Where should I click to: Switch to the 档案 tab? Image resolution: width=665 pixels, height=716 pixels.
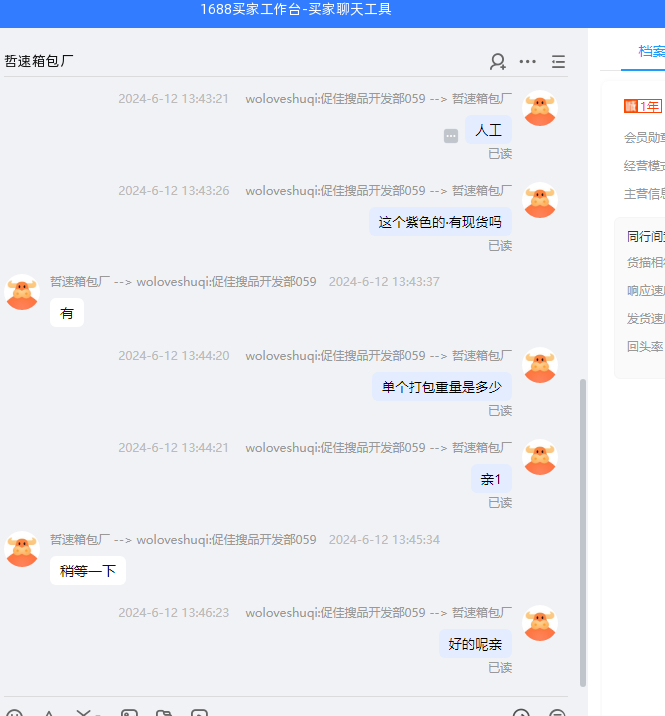651,51
